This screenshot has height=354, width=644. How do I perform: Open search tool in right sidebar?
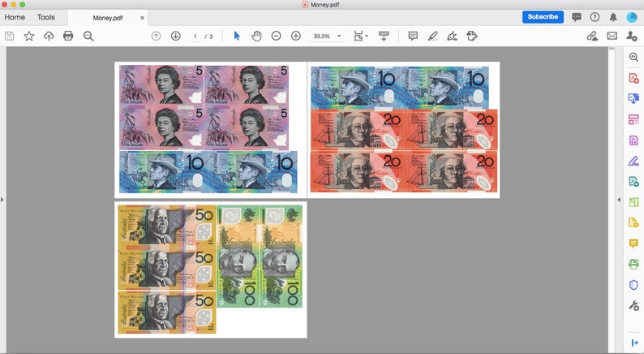click(633, 57)
